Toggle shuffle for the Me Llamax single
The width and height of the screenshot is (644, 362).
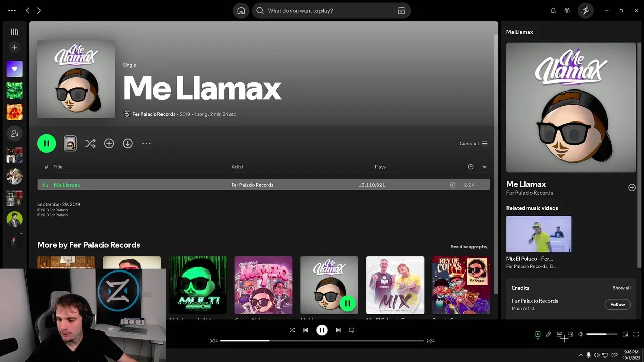pyautogui.click(x=90, y=143)
